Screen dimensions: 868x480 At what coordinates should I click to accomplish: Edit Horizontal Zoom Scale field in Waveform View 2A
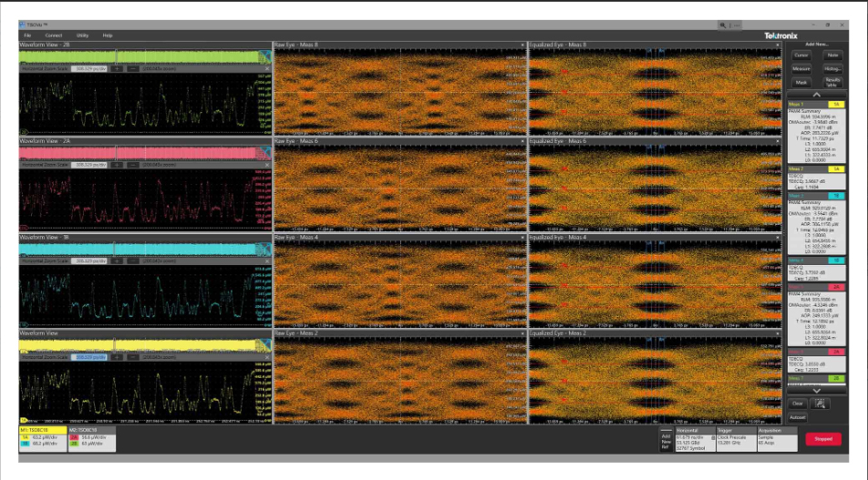pos(89,165)
